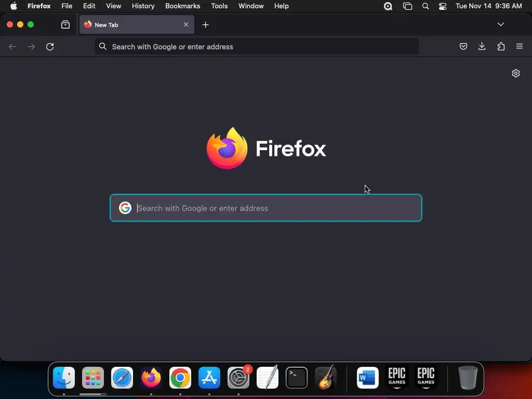Open the Help menu
Image resolution: width=532 pixels, height=399 pixels.
click(281, 6)
